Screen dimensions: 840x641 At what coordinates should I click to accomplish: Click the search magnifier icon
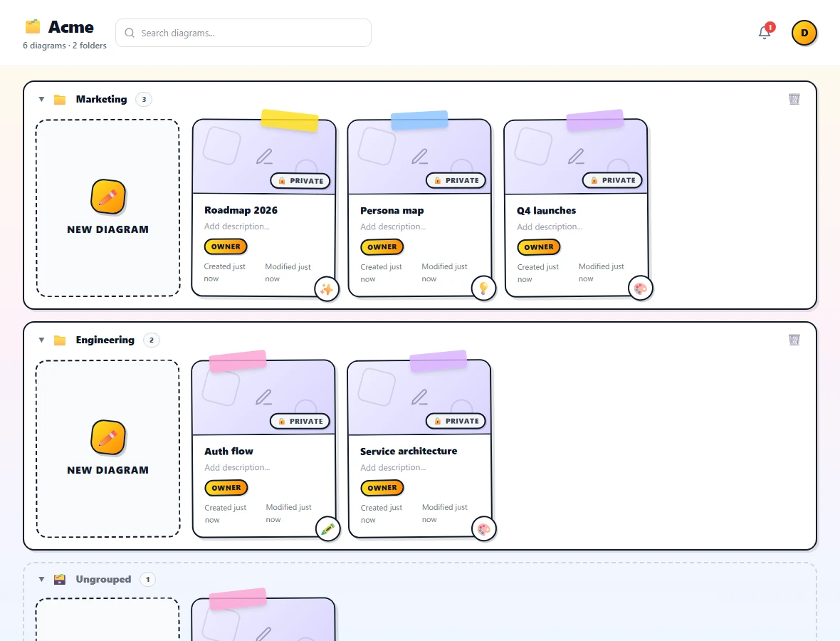pos(129,33)
